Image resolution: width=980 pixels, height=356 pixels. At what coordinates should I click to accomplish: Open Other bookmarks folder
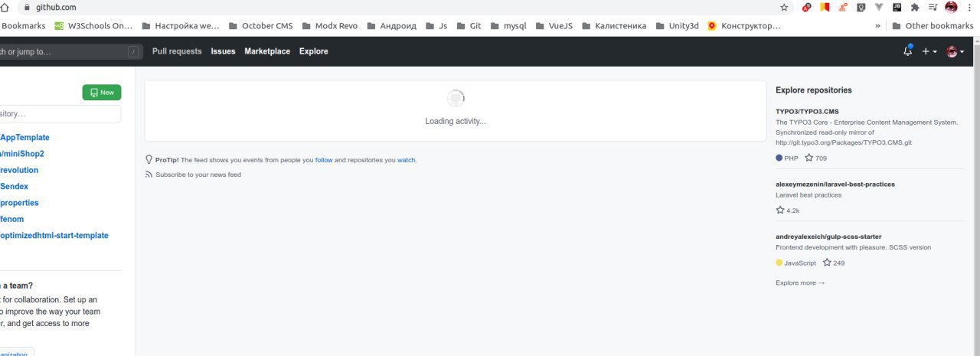pos(933,25)
